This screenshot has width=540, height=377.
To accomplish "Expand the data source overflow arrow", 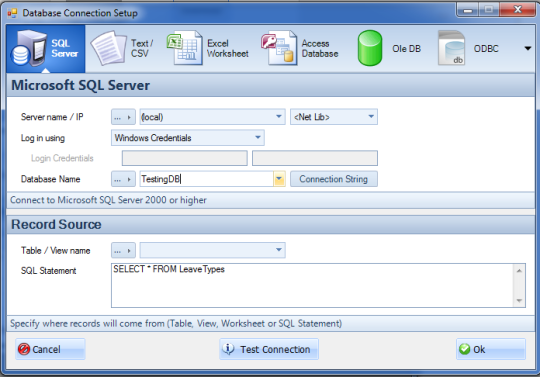I will [x=528, y=49].
